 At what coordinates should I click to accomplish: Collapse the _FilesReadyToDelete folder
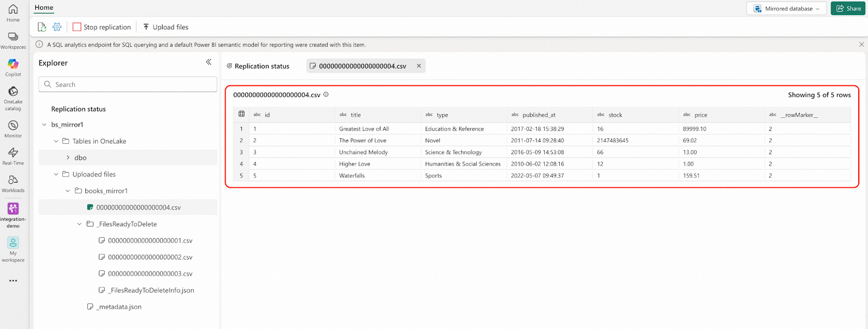click(79, 224)
